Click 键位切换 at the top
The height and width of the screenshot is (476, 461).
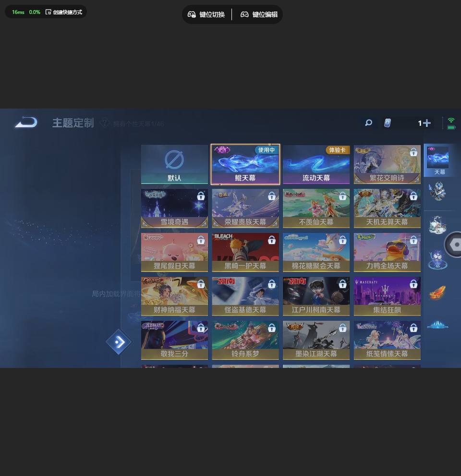pyautogui.click(x=206, y=14)
